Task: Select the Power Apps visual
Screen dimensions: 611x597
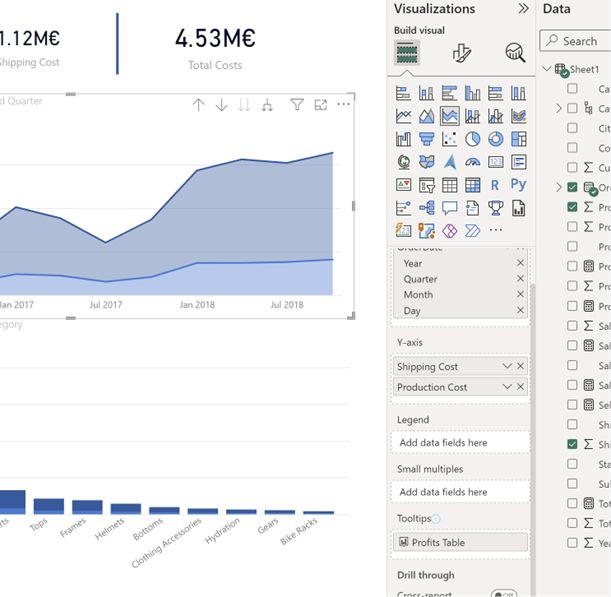Action: [x=450, y=231]
